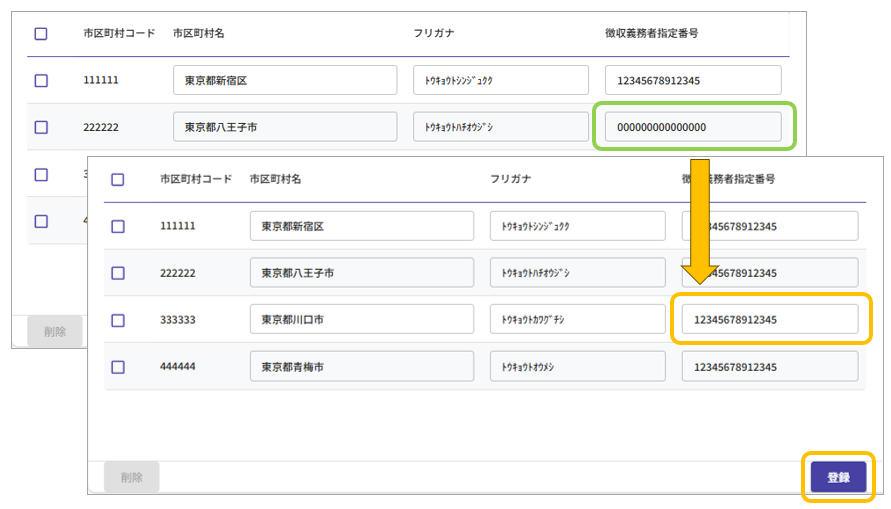This screenshot has width=891, height=509.
Task: Check row 111111 checkbox in front table
Action: tap(118, 226)
